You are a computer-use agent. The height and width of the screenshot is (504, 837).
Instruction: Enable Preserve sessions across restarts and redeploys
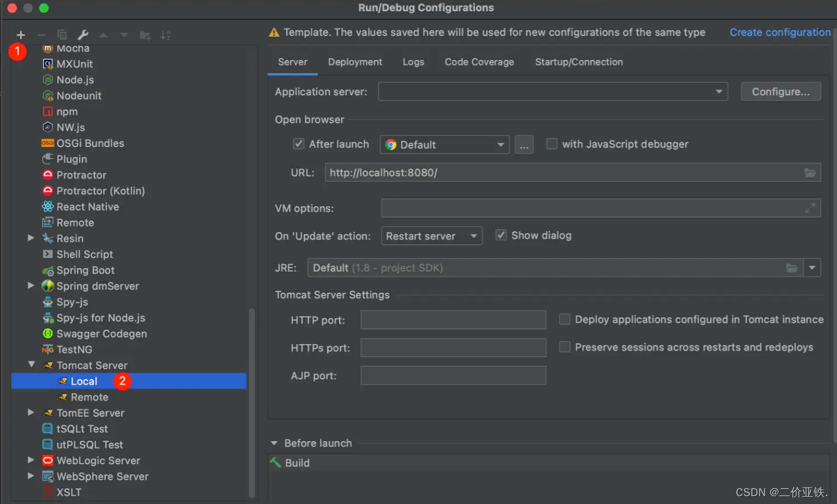click(x=565, y=347)
